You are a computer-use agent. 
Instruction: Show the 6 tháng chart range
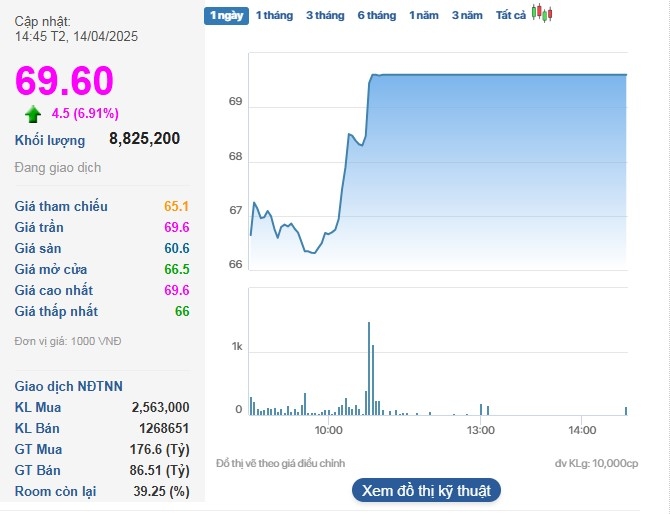coord(376,15)
